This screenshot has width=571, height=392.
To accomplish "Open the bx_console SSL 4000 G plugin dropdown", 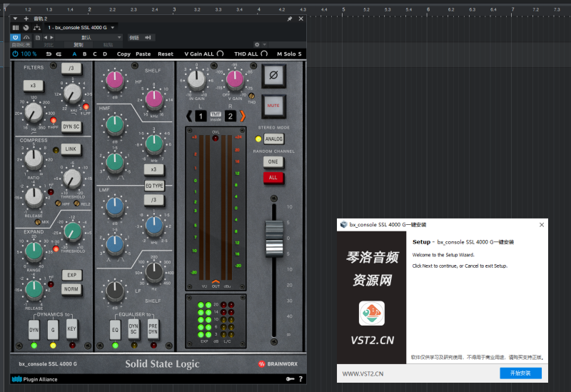I will point(81,28).
